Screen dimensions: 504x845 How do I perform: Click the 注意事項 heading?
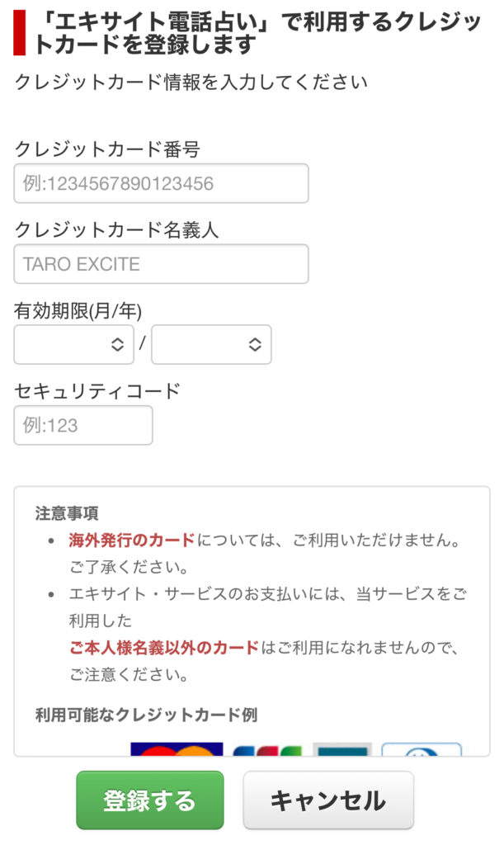pos(67,513)
